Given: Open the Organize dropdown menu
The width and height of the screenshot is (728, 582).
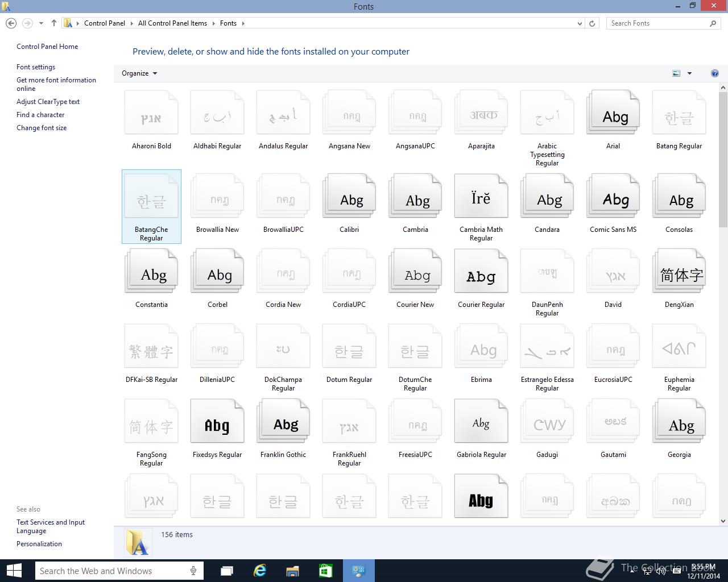Looking at the screenshot, I should click(x=139, y=73).
